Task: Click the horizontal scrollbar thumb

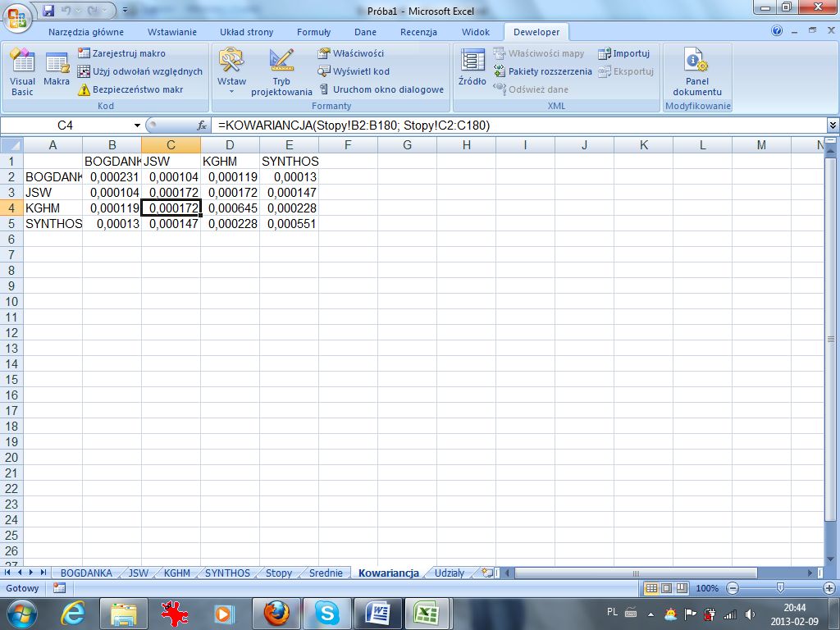Action: [636, 573]
